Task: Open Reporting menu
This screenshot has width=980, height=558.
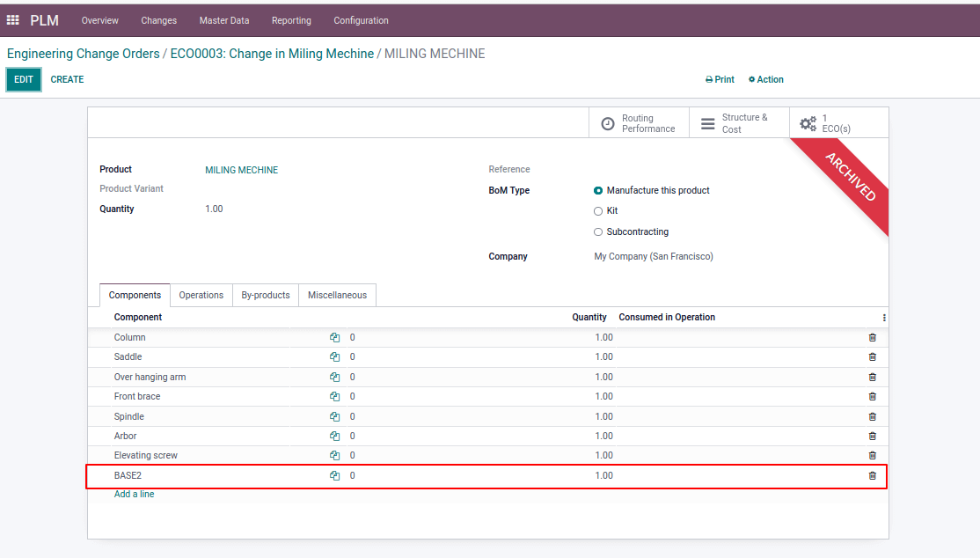Action: (291, 20)
